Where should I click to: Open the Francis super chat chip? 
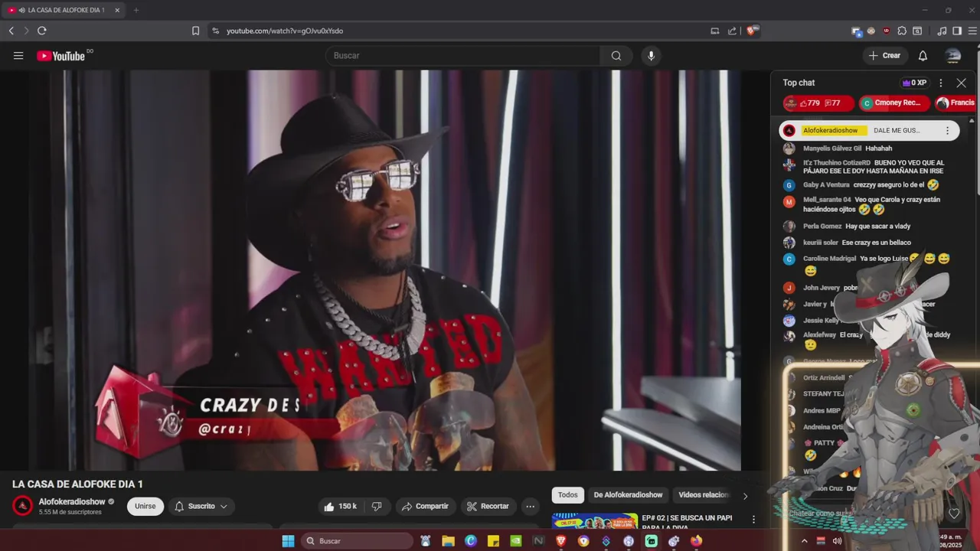[957, 103]
